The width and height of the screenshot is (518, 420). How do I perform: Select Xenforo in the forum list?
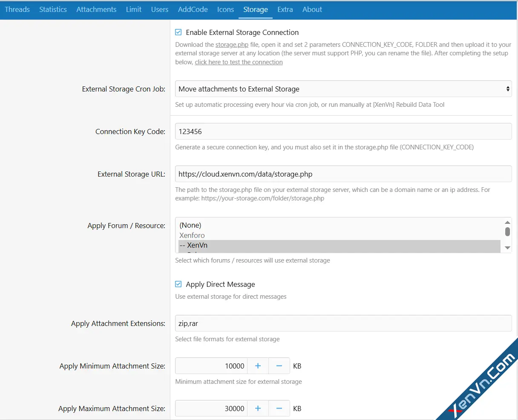(339, 235)
